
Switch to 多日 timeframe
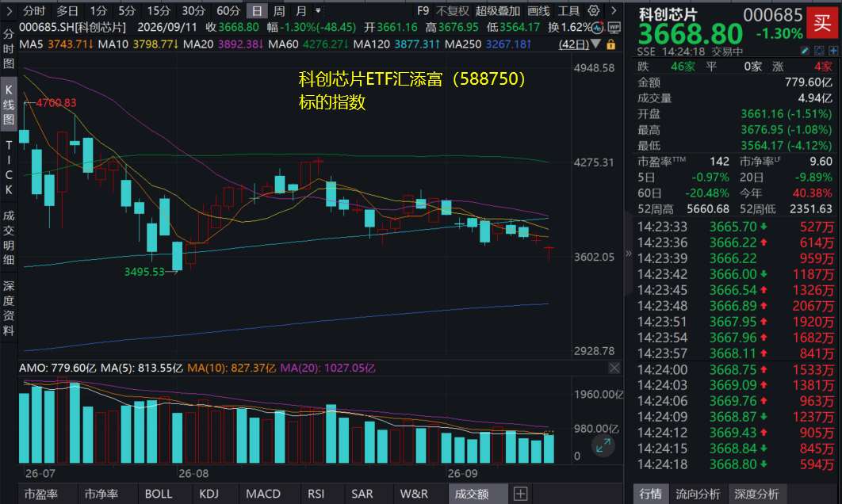pos(67,11)
